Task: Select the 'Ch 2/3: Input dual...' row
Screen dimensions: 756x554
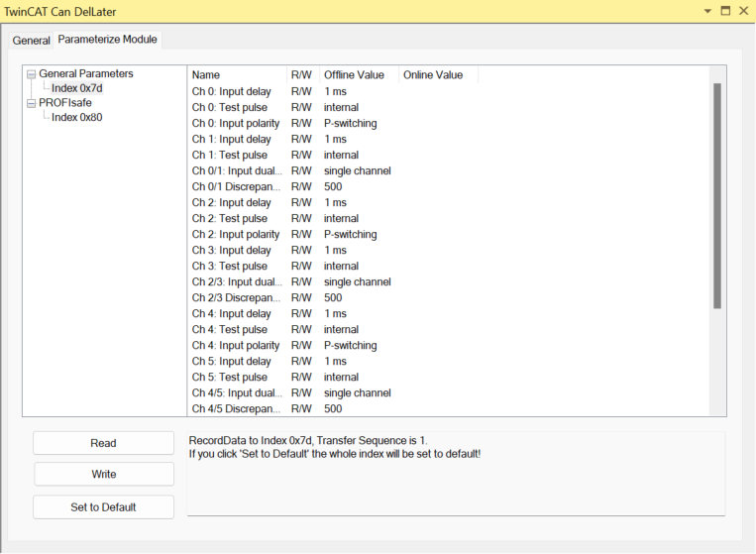Action: pos(333,282)
